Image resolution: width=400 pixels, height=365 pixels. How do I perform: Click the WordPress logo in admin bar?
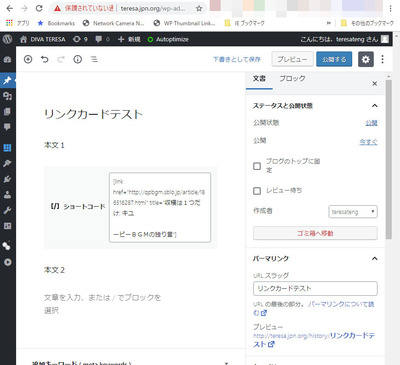tap(7, 39)
